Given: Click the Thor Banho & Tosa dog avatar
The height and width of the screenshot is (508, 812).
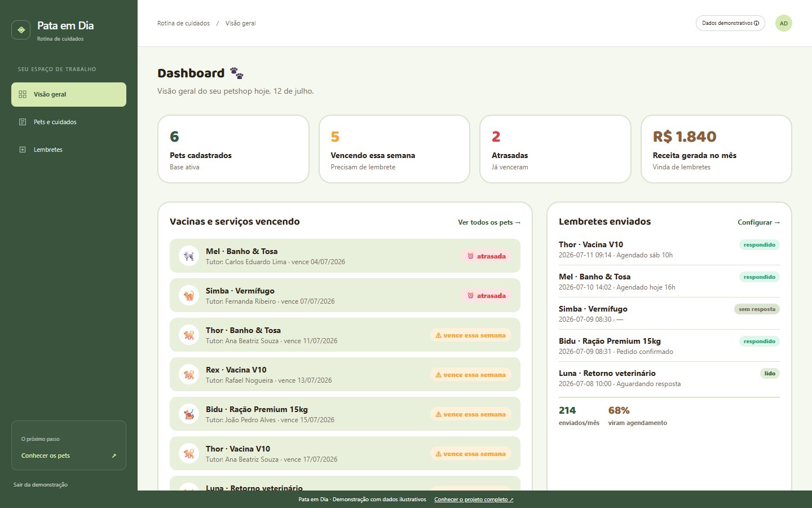Looking at the screenshot, I should click(188, 335).
